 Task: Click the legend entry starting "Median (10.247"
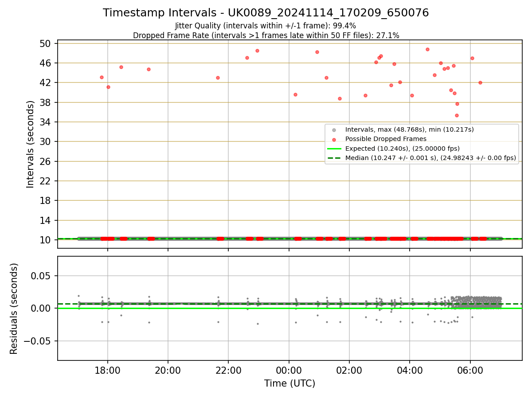[x=430, y=158]
